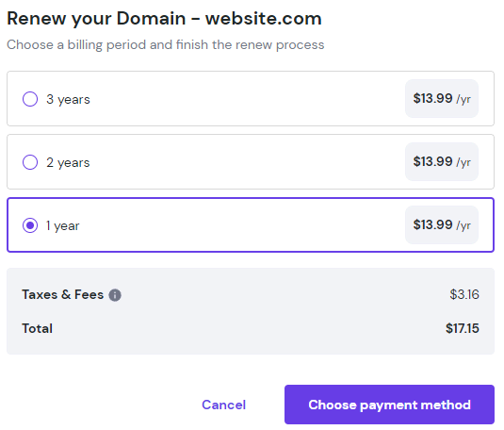Click the $13.99 /yr badge for 1 year
The width and height of the screenshot is (504, 430).
click(x=442, y=224)
